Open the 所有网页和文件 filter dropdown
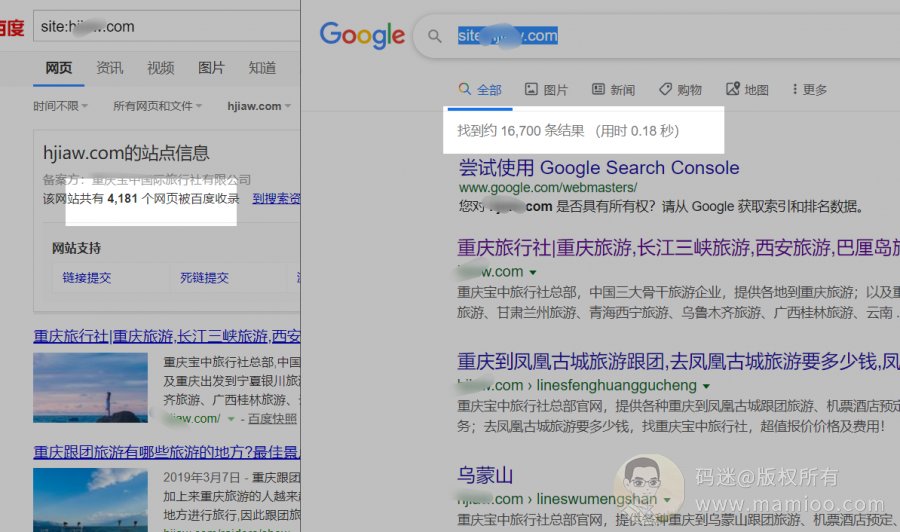Screen dimensions: 900x532 pos(157,106)
